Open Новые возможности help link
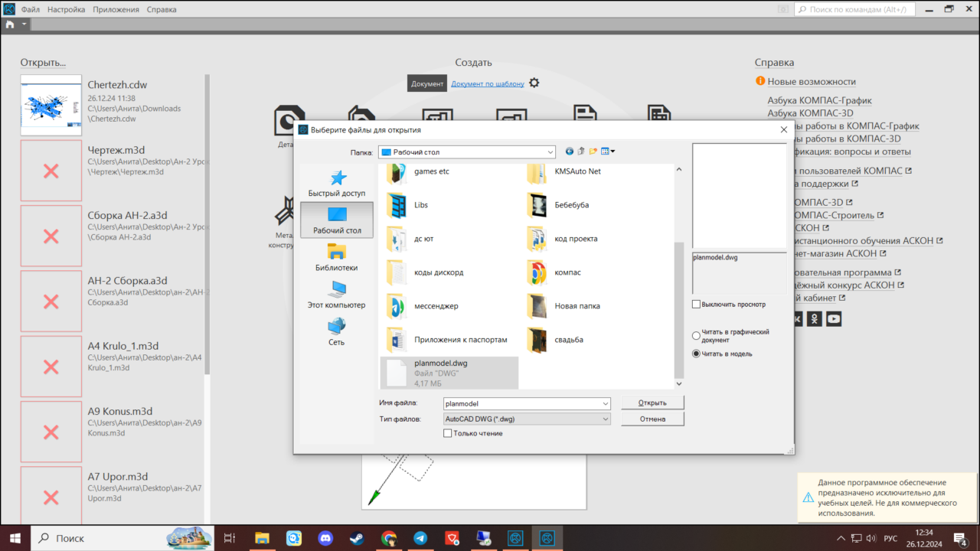 [x=812, y=81]
